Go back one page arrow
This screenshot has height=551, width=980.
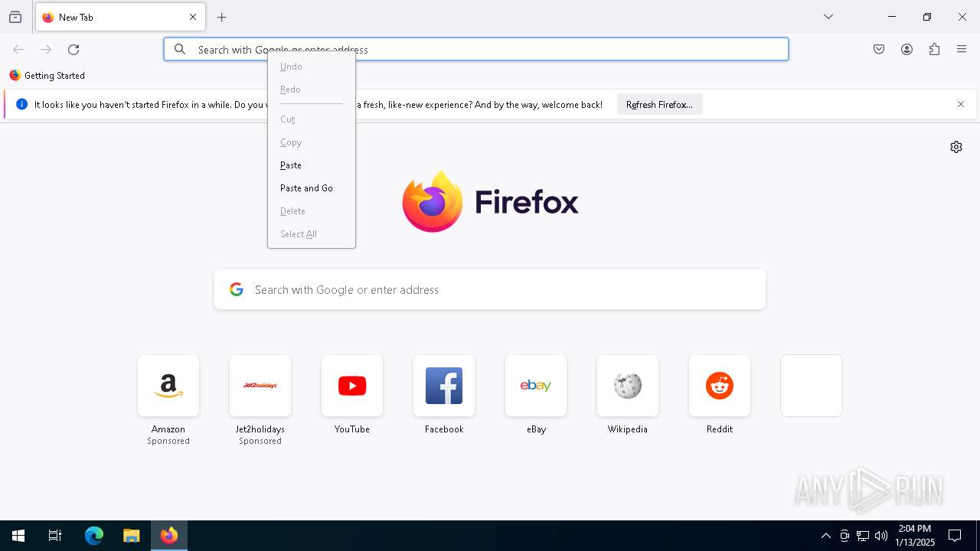18,49
